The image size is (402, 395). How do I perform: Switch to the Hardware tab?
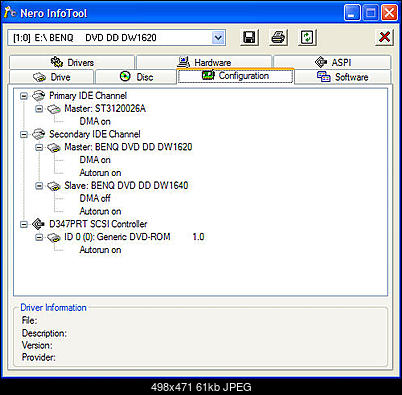(x=204, y=62)
